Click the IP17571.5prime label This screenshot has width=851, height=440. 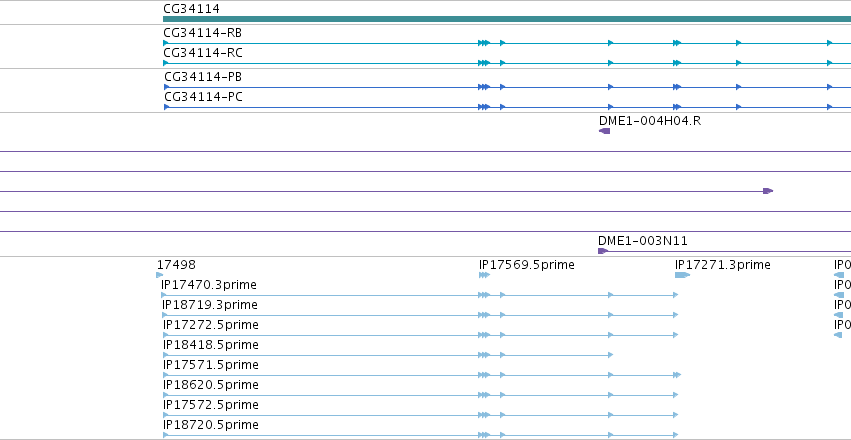(211, 365)
